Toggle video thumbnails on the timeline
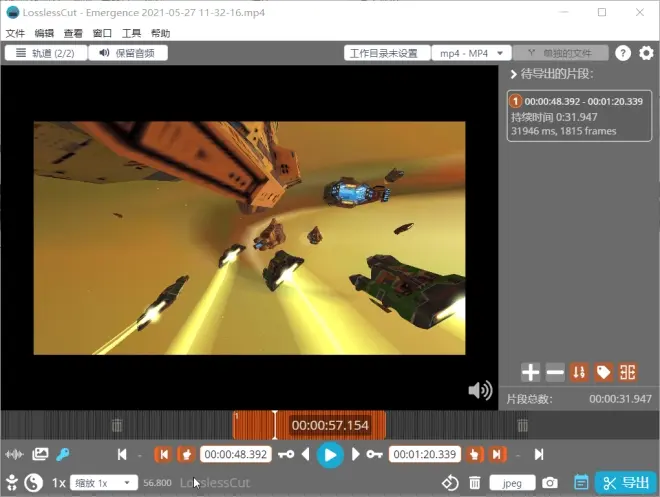This screenshot has height=497, width=660. pyautogui.click(x=40, y=454)
